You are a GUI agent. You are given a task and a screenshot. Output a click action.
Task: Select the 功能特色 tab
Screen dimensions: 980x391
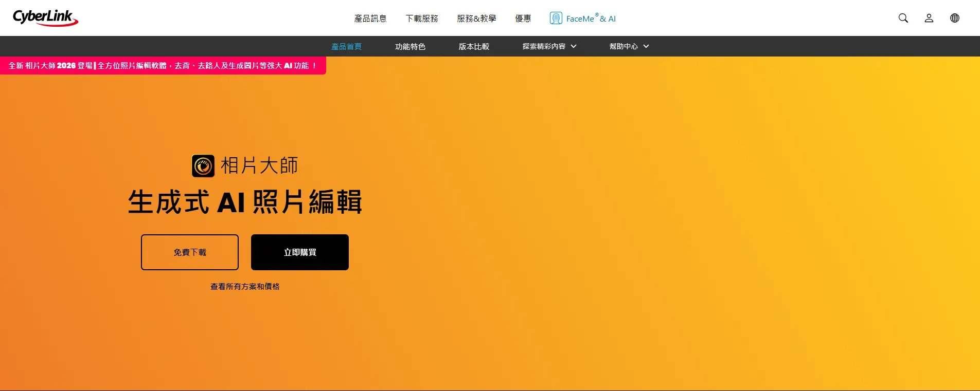(410, 46)
